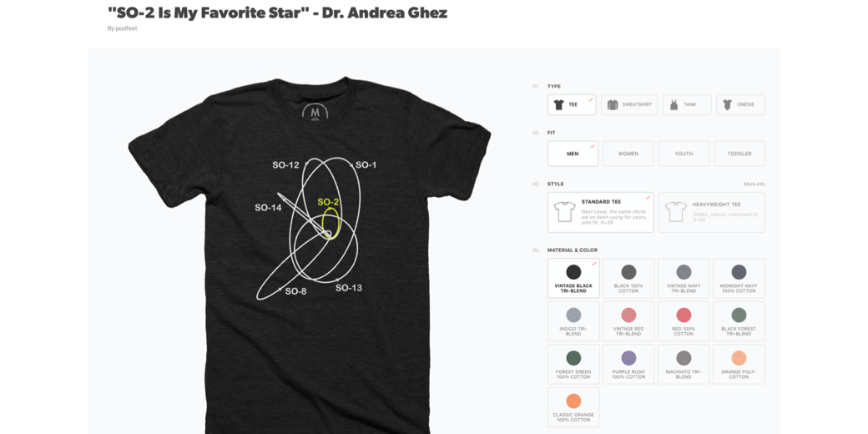Viewport: 868px width, 434px height.
Task: Open the More Info style link
Action: pyautogui.click(x=754, y=184)
